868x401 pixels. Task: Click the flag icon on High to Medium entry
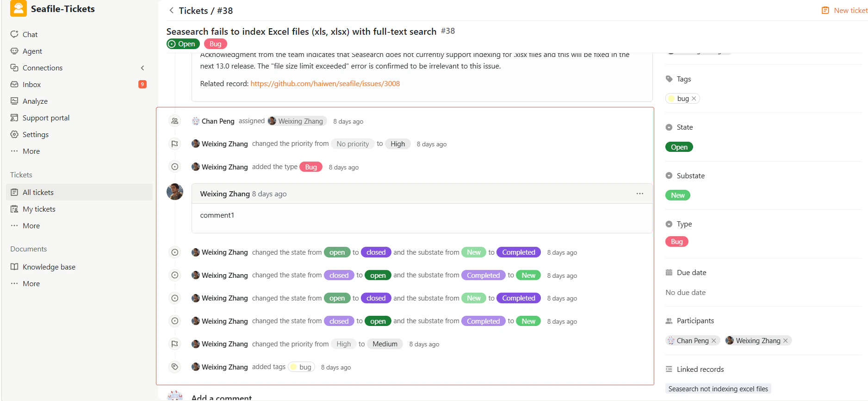tap(175, 344)
